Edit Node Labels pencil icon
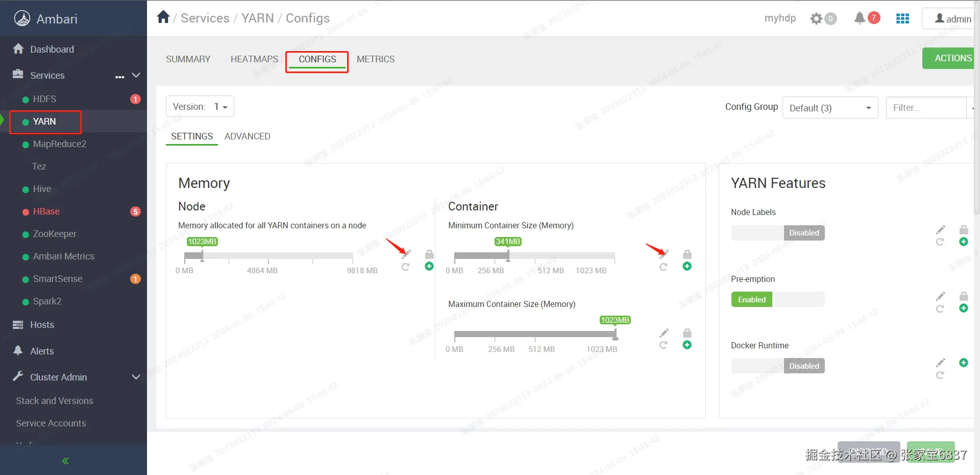The height and width of the screenshot is (475, 980). pos(940,229)
